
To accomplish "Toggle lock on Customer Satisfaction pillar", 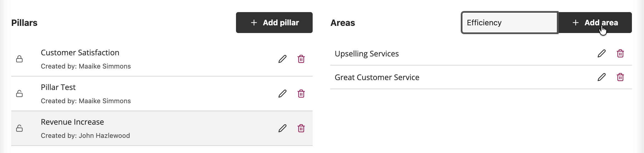I will [x=19, y=59].
